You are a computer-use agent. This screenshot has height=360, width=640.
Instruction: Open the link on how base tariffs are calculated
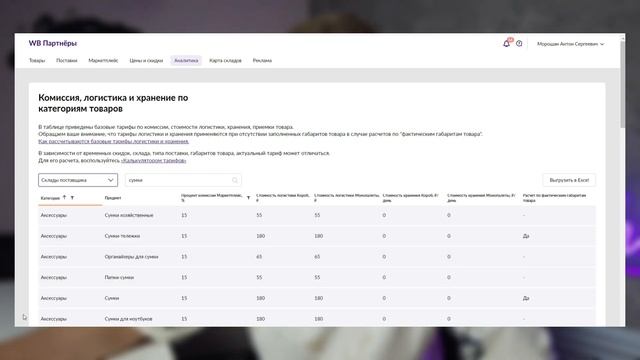click(113, 141)
